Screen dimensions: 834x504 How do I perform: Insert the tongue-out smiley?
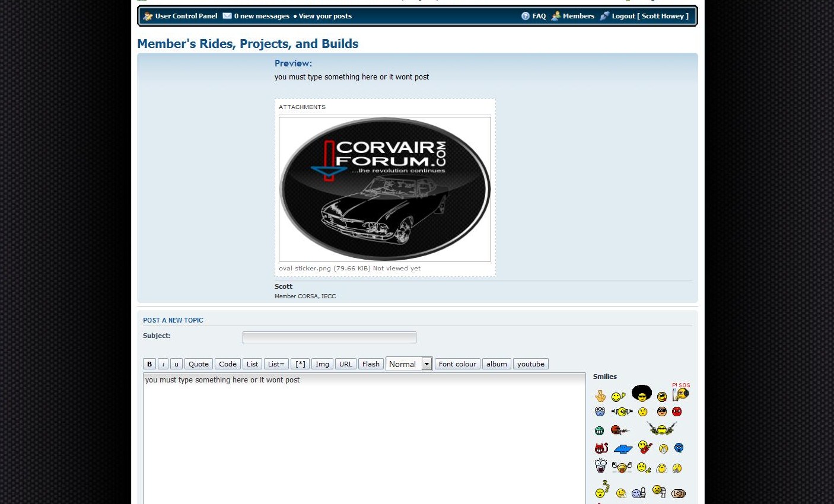point(662,397)
